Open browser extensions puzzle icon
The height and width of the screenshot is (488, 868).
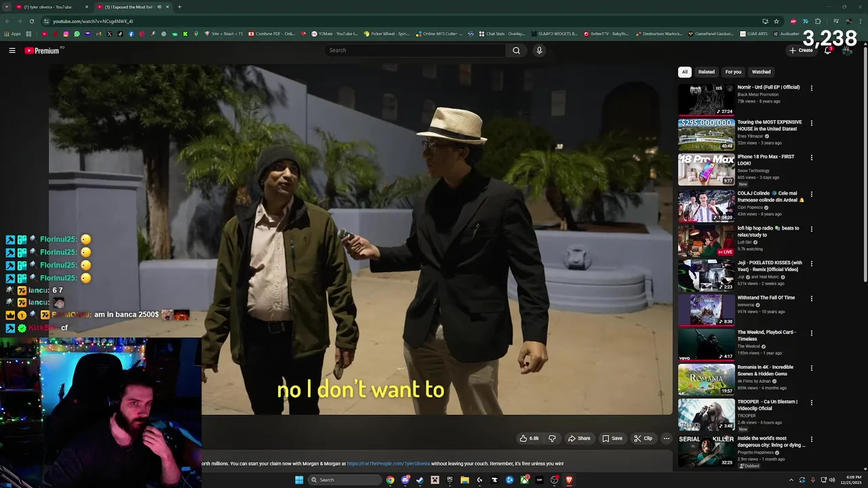tap(818, 21)
